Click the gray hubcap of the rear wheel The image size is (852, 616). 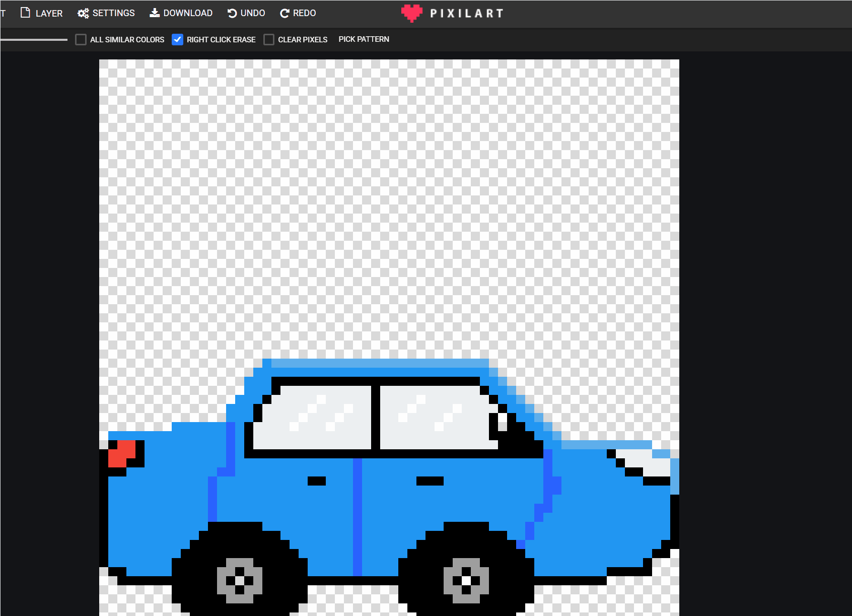pos(240,580)
